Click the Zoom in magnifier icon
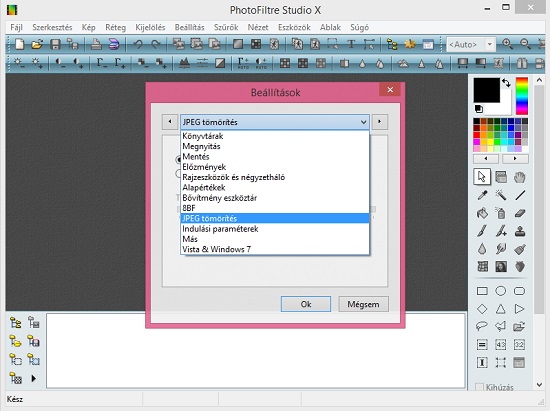Screen dimensions: 550x411 (x=507, y=44)
